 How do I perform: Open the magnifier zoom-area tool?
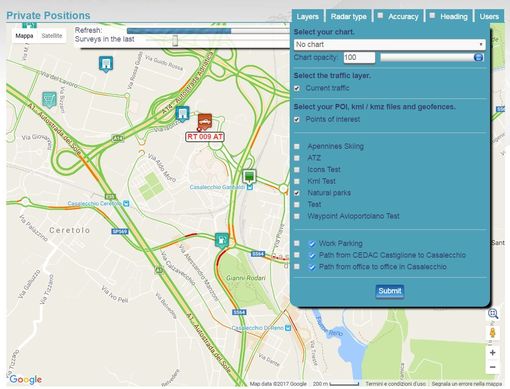coord(493,313)
